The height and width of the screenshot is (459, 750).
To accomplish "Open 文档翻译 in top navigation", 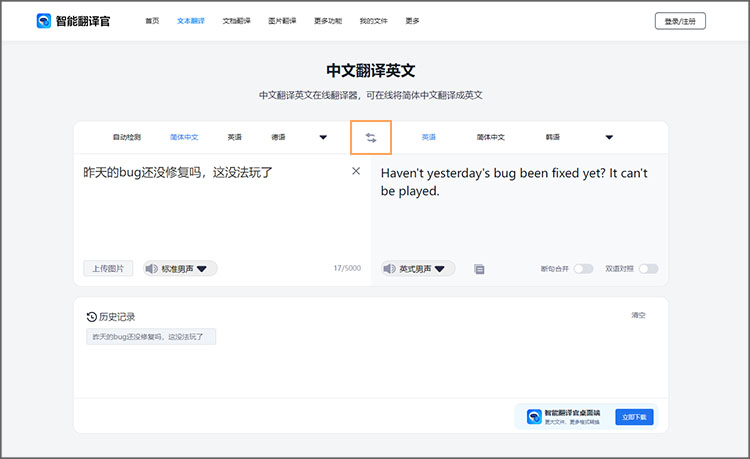I will (236, 21).
